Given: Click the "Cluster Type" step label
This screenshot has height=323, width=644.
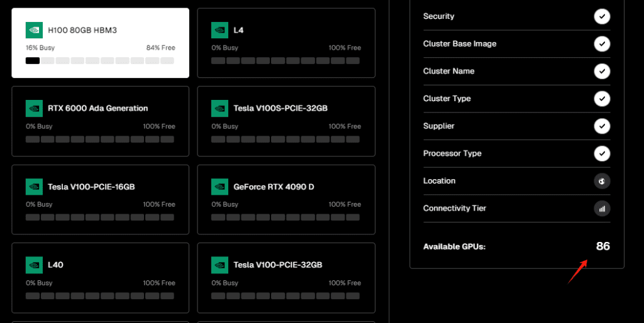Looking at the screenshot, I should point(447,99).
